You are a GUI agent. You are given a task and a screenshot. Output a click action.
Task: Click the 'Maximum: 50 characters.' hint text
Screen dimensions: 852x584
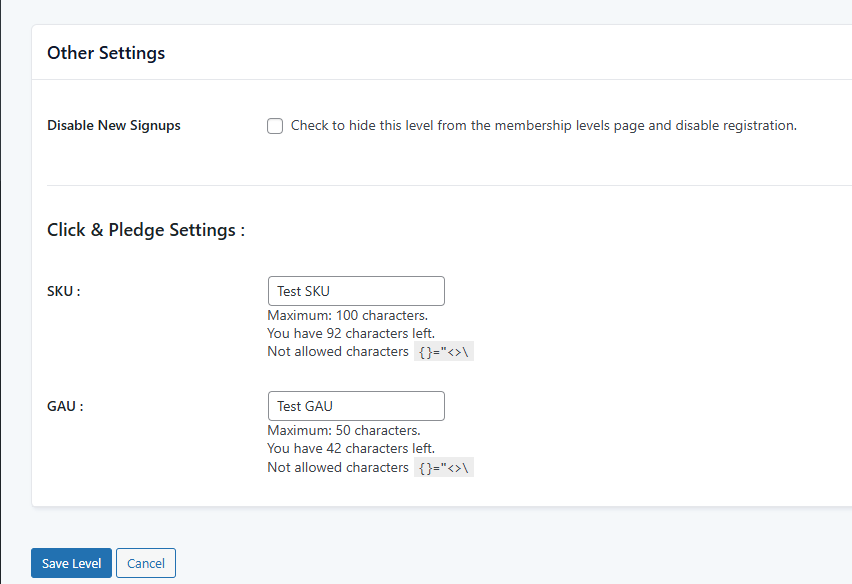[344, 430]
